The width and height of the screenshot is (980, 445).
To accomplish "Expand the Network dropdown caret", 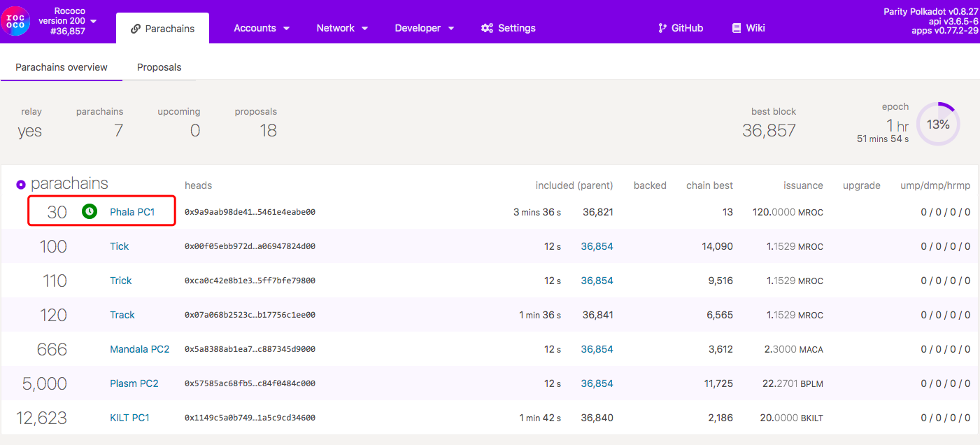I will (x=364, y=29).
